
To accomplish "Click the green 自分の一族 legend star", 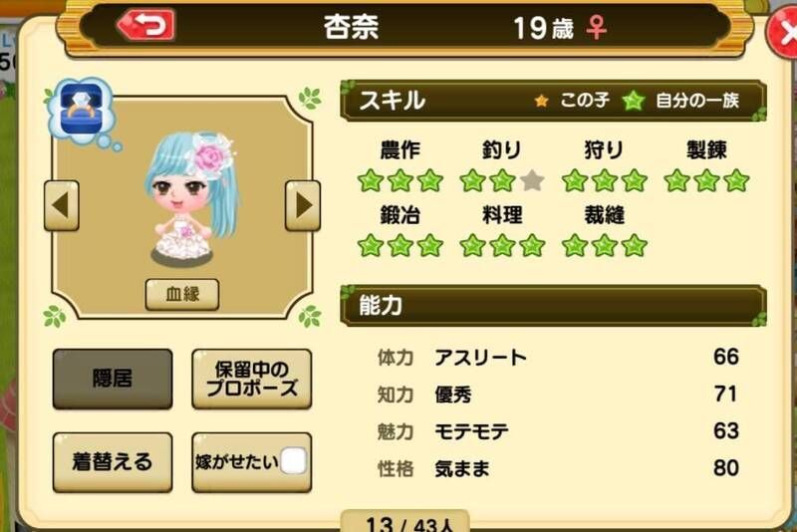I will coord(634,101).
